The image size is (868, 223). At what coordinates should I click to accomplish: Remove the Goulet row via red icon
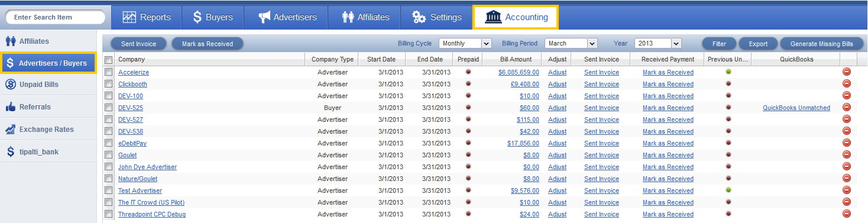click(x=846, y=155)
